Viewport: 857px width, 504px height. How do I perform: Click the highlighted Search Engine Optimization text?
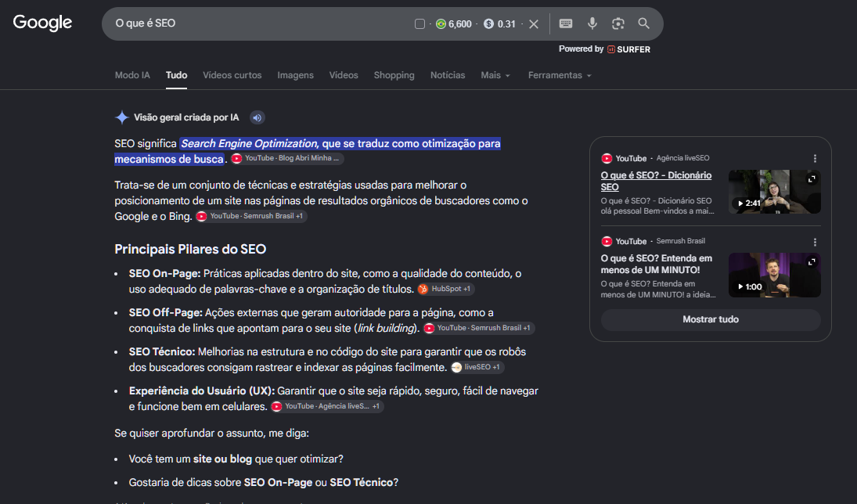(249, 144)
